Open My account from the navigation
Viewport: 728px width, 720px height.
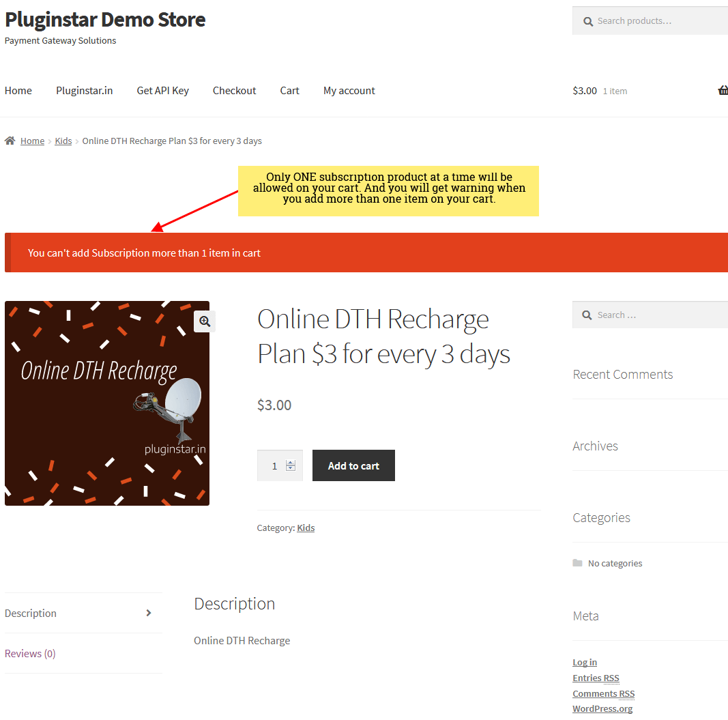(x=349, y=91)
